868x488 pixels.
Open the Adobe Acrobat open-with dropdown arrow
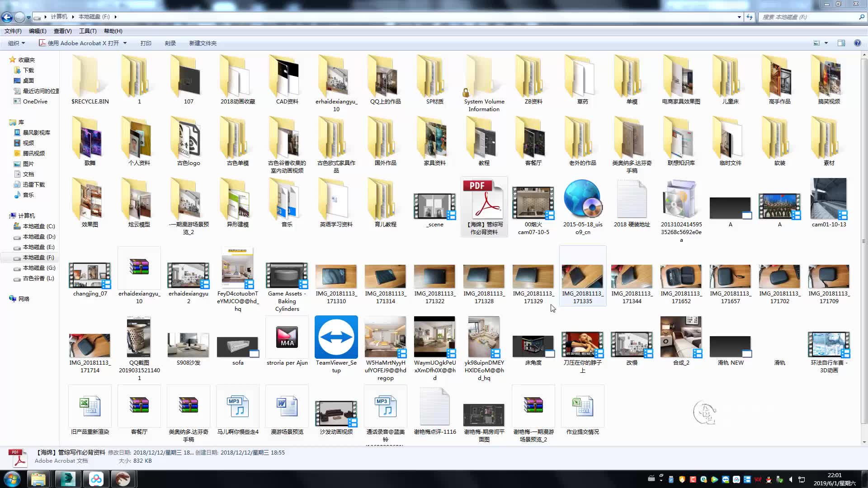[x=125, y=43]
